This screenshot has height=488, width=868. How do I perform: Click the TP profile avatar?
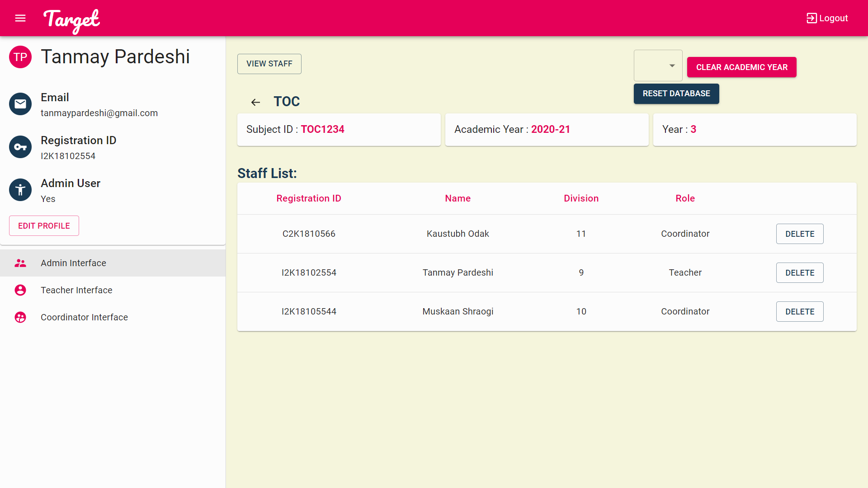point(20,57)
